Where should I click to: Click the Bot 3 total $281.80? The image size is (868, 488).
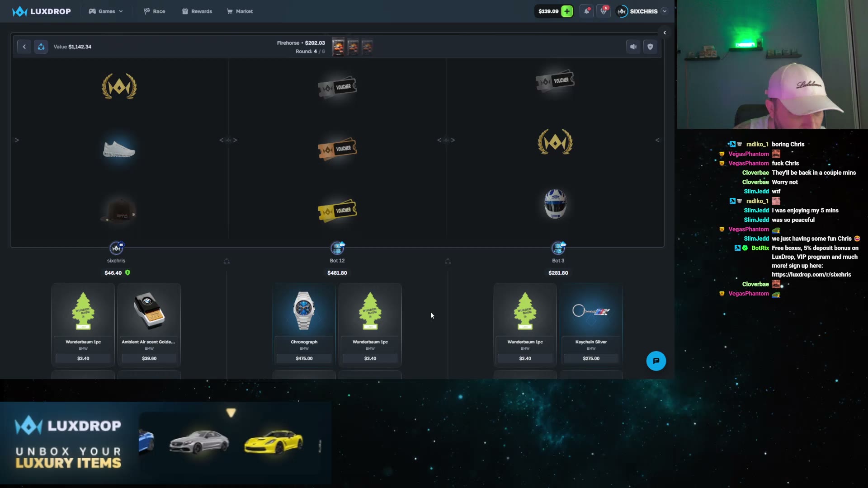558,273
